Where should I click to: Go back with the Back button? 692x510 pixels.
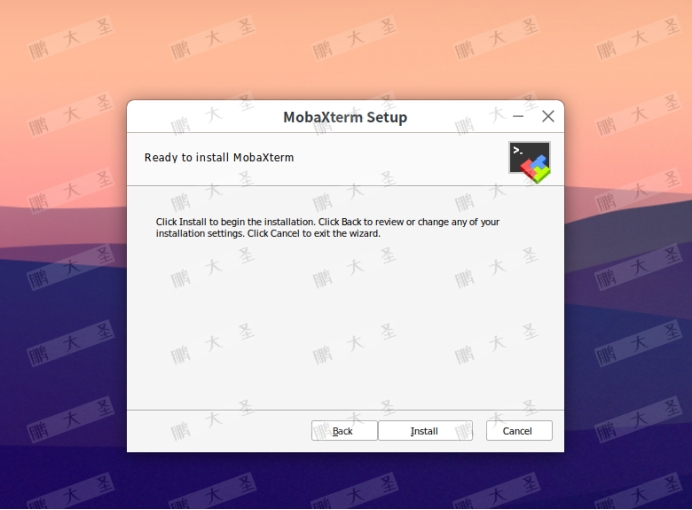(344, 431)
